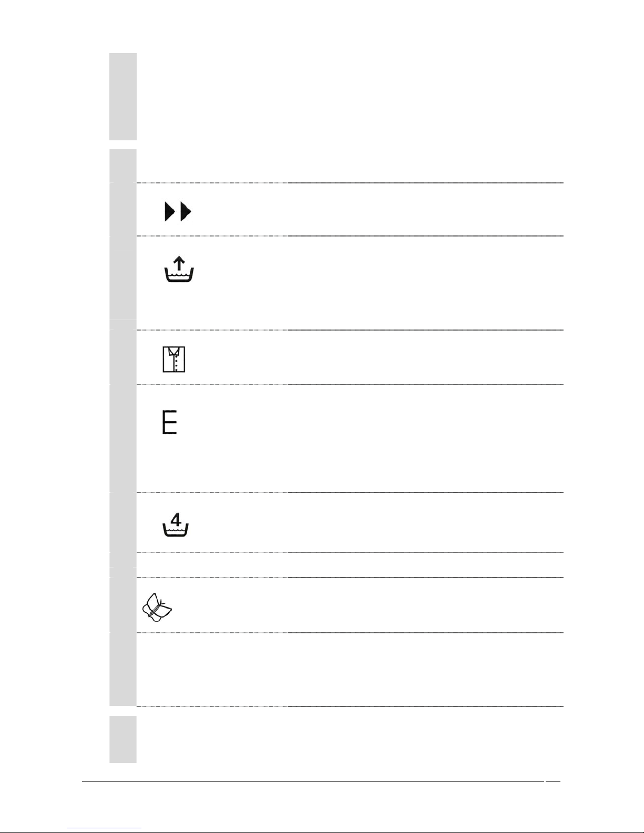Select the butterfly icon

coord(157,607)
